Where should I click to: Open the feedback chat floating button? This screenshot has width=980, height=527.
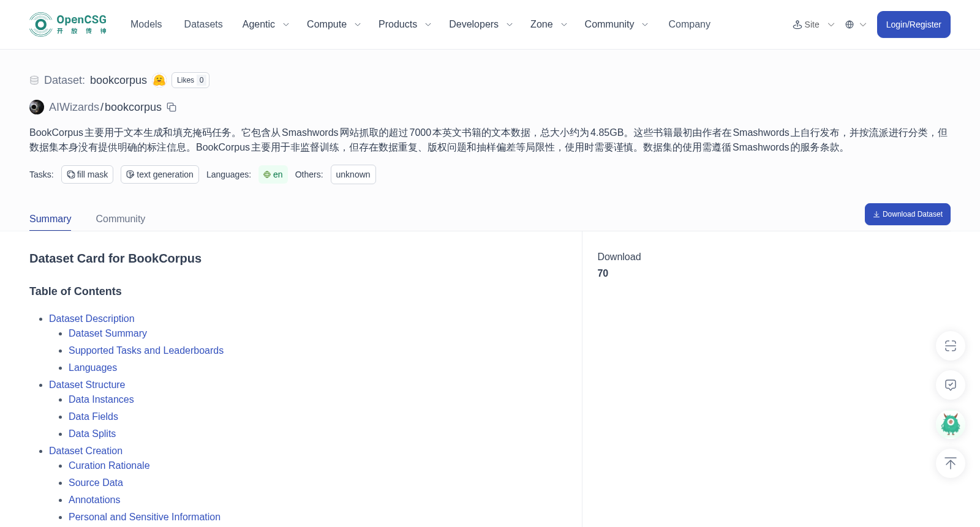click(x=951, y=385)
